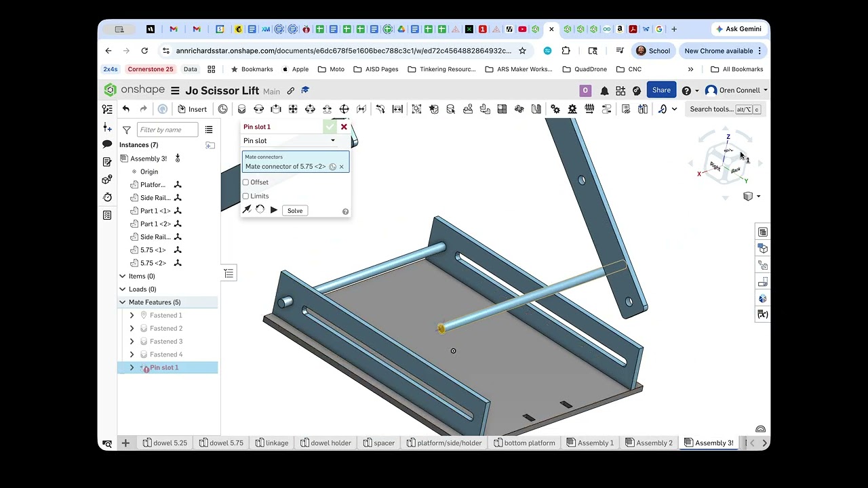This screenshot has width=868, height=488.
Task: Click the Undo arrow in toolbar
Action: (x=126, y=109)
